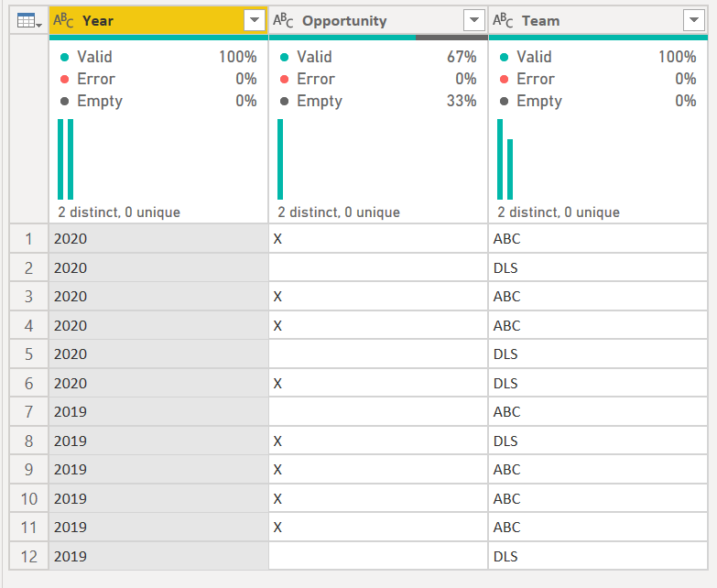Change the Opportunity column data type icon

coord(283,20)
